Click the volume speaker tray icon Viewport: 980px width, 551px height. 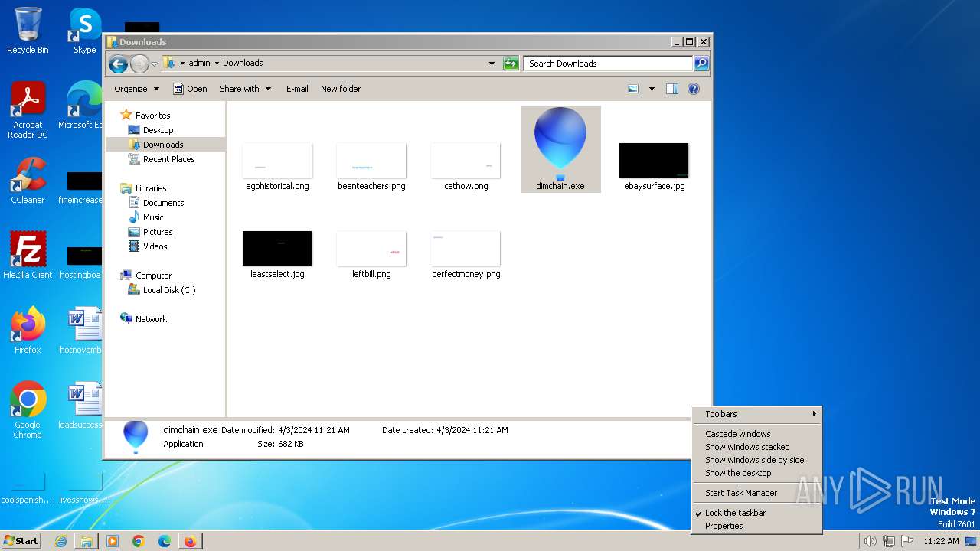pos(870,541)
